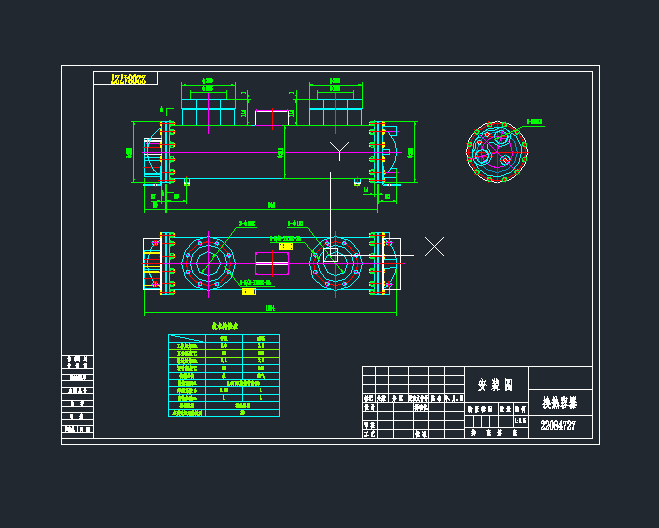Select the overall length dimension below the plan view

270,309
